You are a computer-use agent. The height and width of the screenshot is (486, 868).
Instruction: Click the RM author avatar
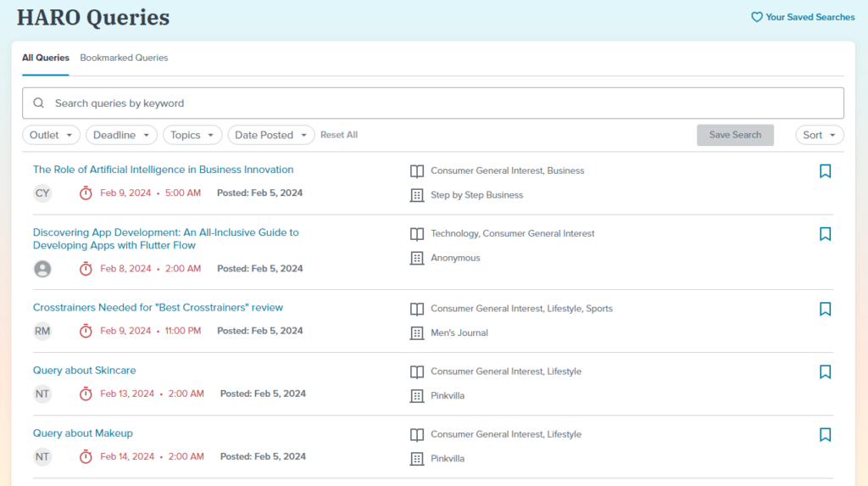click(42, 332)
